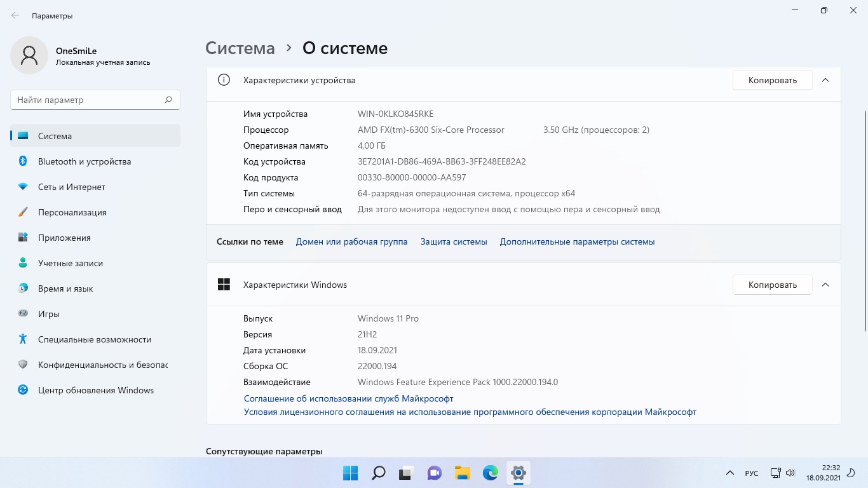This screenshot has width=868, height=488.
Task: Click the search magnifier in the settings search box
Action: pos(168,100)
